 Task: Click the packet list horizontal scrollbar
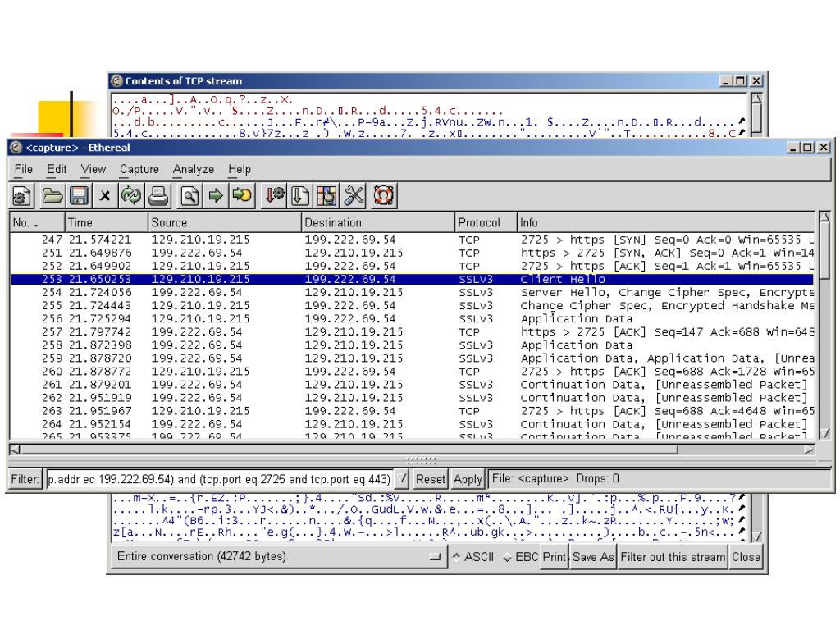pyautogui.click(x=413, y=450)
